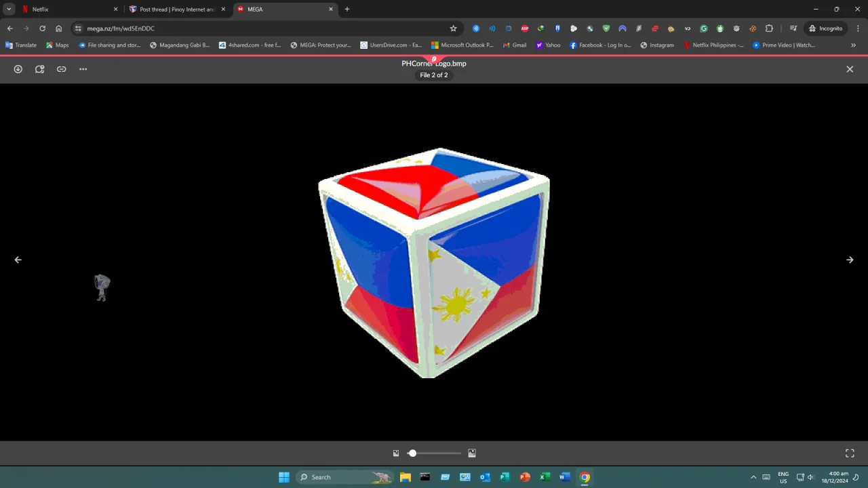The image size is (868, 488).
Task: Click the taskbar Search box
Action: point(344,477)
